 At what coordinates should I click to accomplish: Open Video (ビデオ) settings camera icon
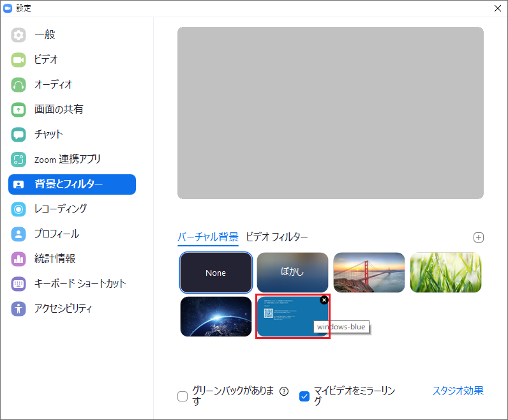(x=19, y=59)
